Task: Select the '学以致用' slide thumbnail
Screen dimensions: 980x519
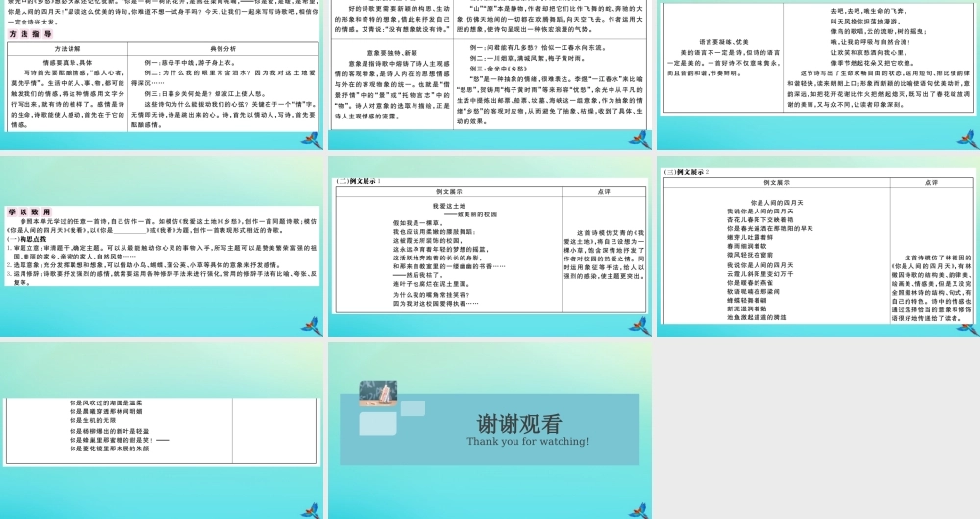Action: pos(162,246)
